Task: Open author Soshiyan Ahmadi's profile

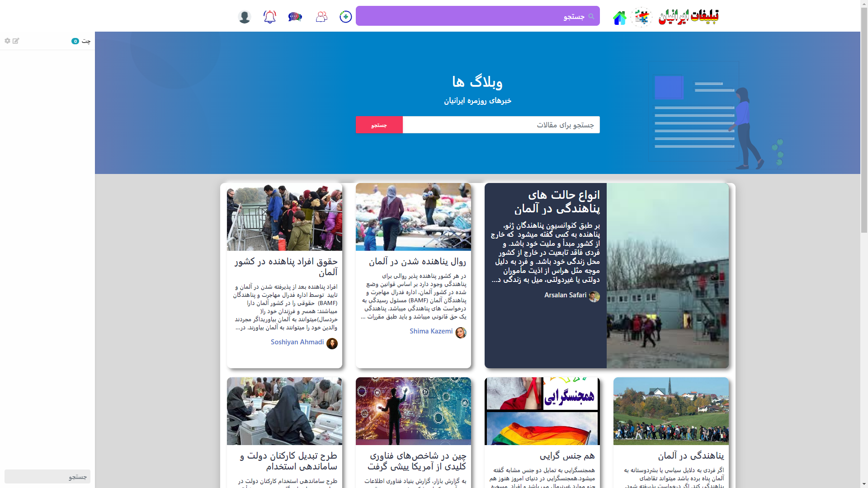Action: 297,342
